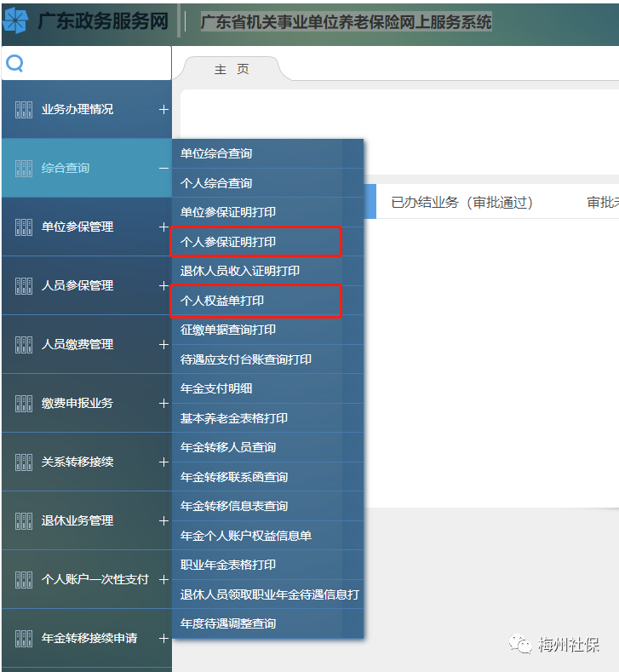Select 年金支付明细 menu entry
The height and width of the screenshot is (672, 619).
(216, 388)
